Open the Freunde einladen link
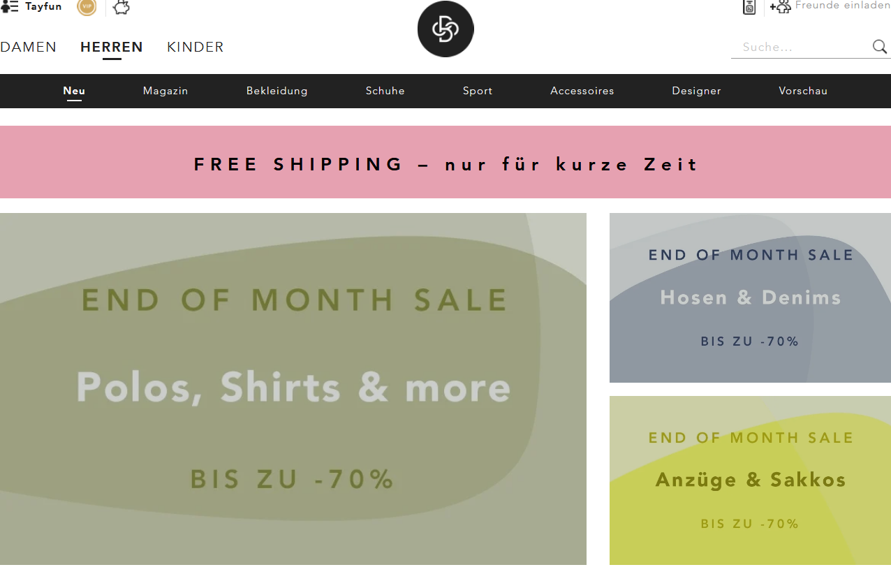This screenshot has width=891, height=588. (843, 6)
